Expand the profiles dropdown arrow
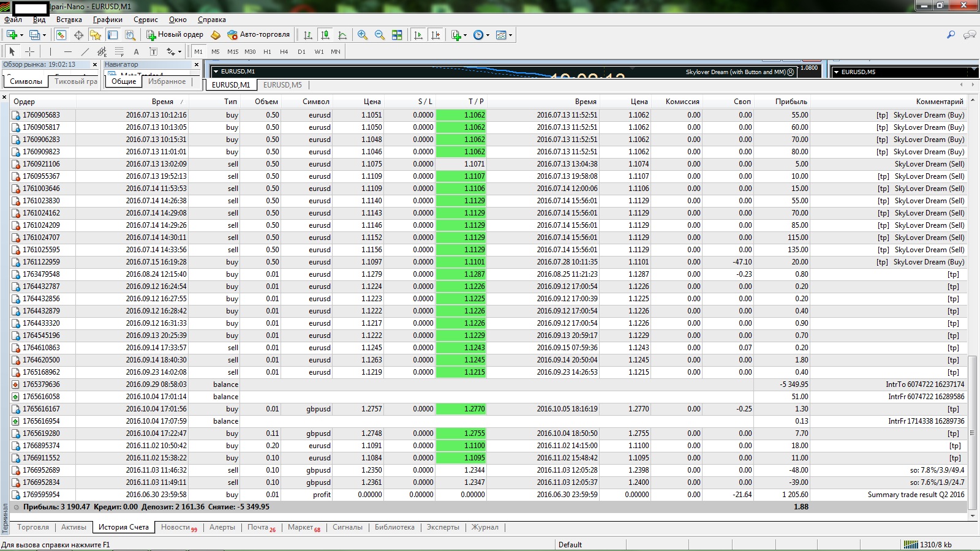This screenshot has height=551, width=980. tap(44, 35)
